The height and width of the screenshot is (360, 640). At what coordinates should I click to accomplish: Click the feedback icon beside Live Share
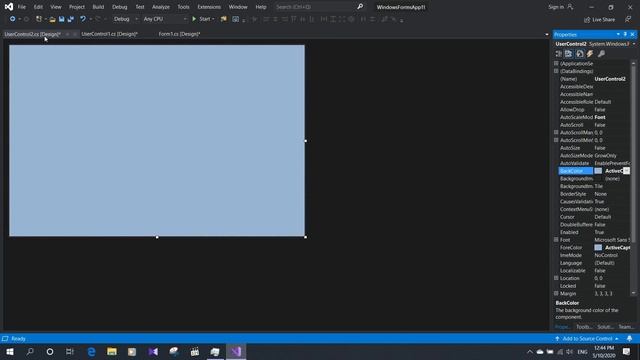pos(628,19)
